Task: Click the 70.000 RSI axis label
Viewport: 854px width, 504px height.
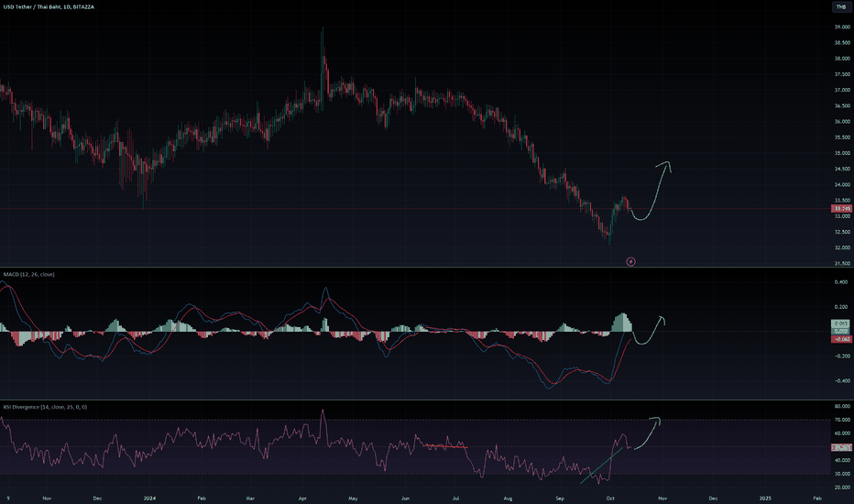Action: coord(842,420)
